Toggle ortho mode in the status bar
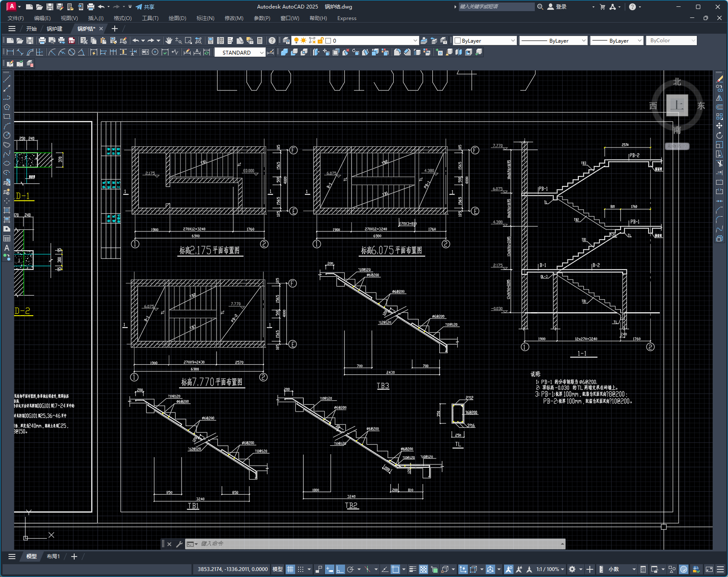Screen dimensions: 728x577 [x=340, y=569]
